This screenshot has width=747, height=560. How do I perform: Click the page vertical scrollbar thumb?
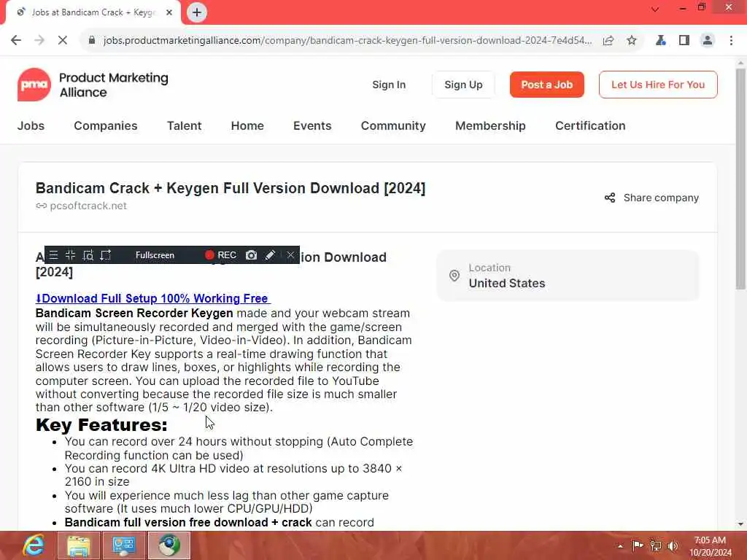click(x=741, y=179)
